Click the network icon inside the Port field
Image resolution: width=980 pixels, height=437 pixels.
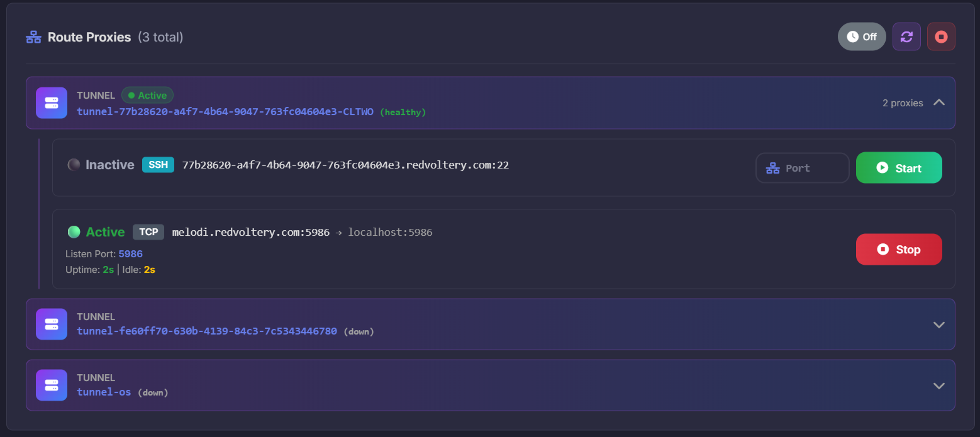click(x=772, y=169)
